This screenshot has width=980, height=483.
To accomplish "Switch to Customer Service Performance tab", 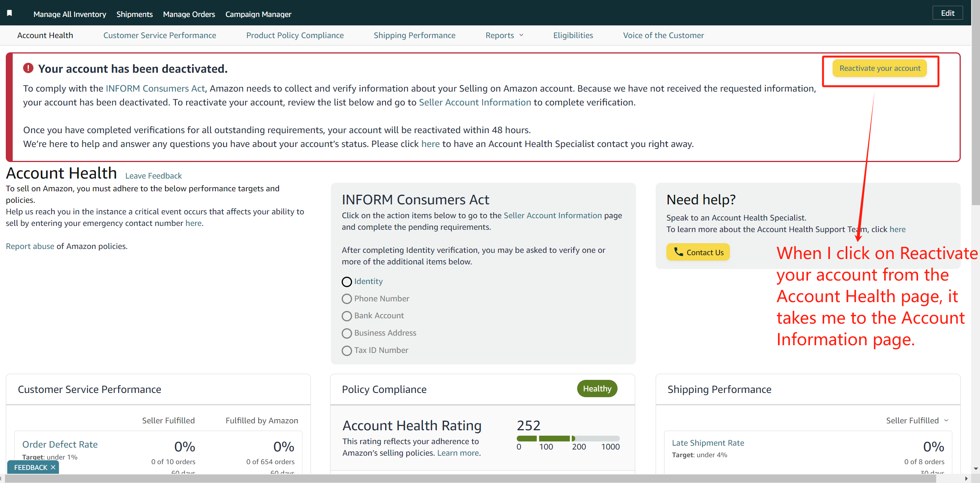I will pos(160,35).
